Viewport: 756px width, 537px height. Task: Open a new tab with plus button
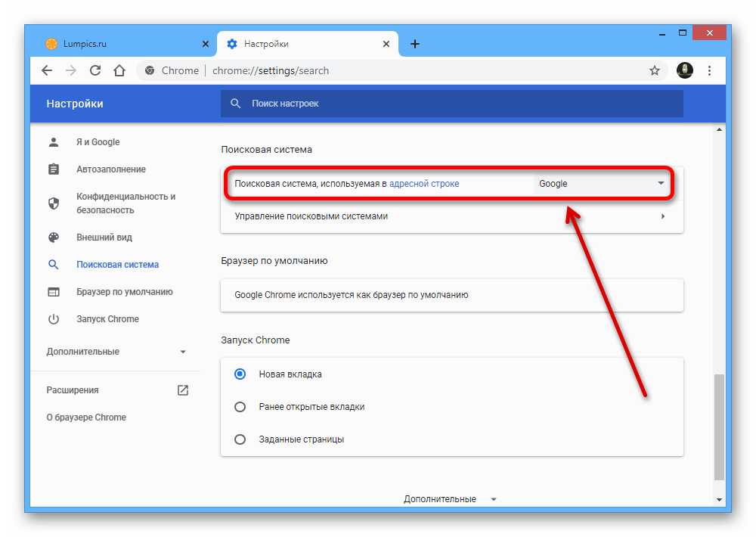(414, 44)
